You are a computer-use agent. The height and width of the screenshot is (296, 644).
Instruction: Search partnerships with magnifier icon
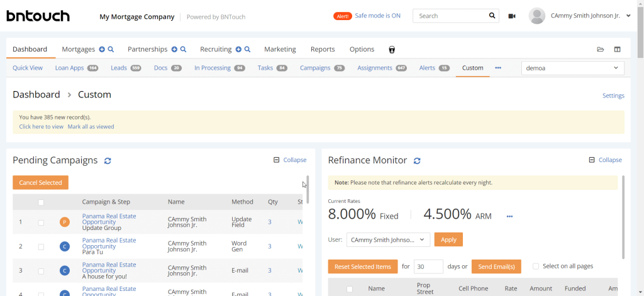click(x=184, y=49)
